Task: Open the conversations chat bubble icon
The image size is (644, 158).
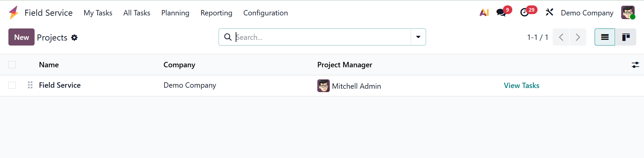Action: 501,13
